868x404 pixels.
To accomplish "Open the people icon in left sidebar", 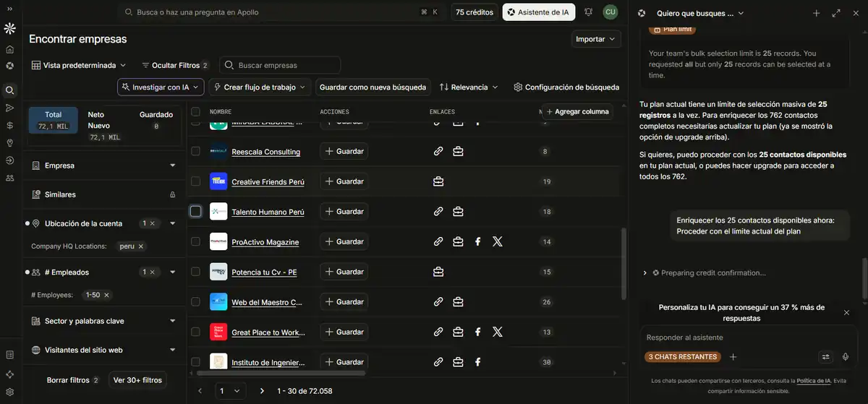I will 9,177.
